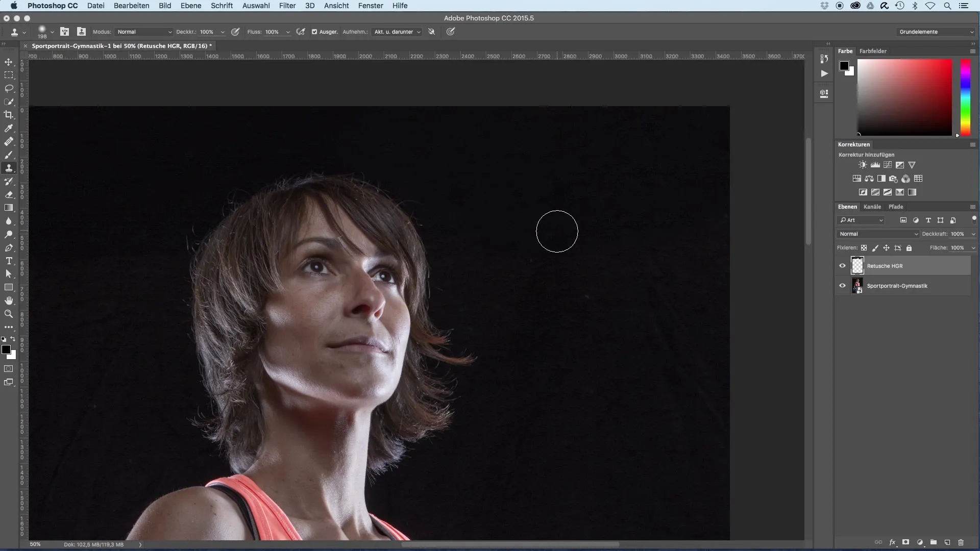
Task: Hide the Retusche HGR layer
Action: tap(842, 266)
